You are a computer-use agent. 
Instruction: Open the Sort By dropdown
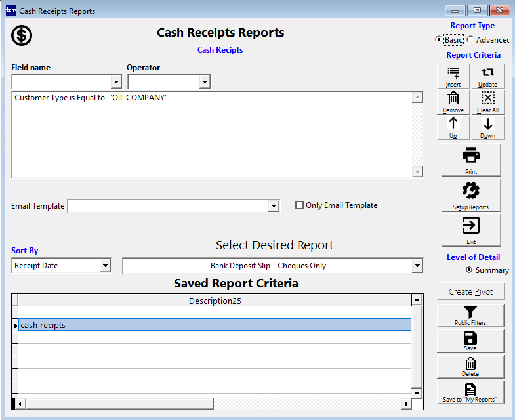pyautogui.click(x=105, y=266)
